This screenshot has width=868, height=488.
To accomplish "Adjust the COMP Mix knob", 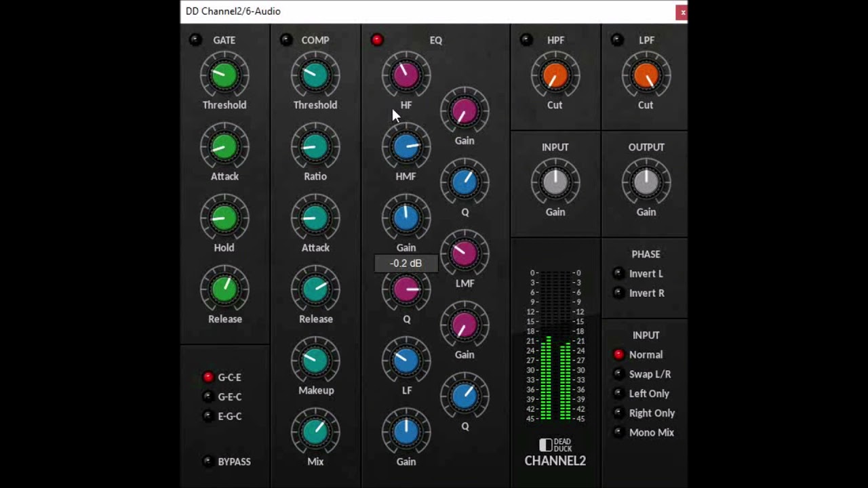I will pyautogui.click(x=315, y=432).
